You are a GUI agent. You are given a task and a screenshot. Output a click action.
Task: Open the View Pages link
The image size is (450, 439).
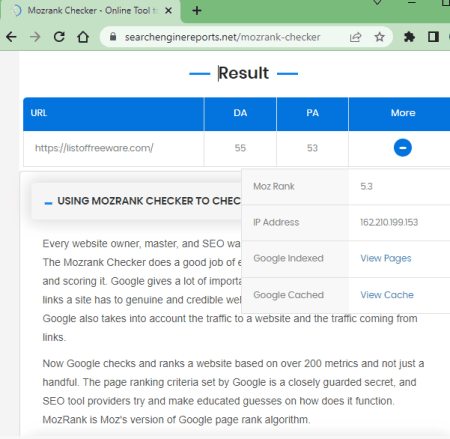[386, 258]
